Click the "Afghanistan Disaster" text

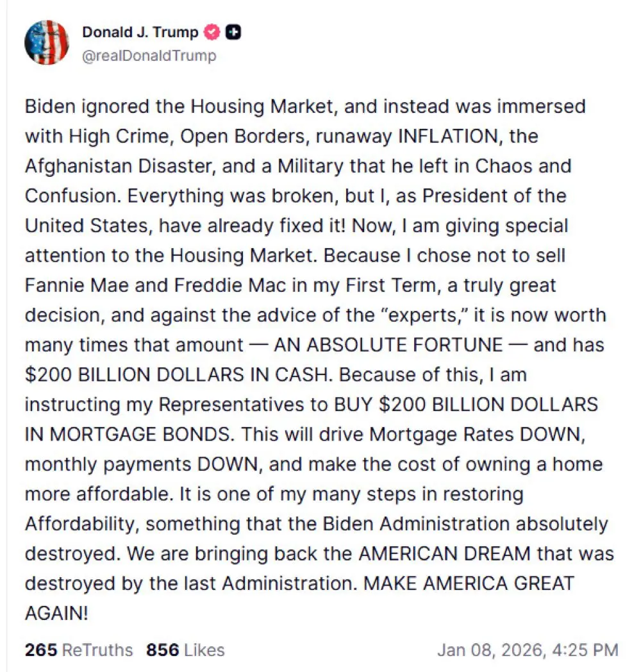122,165
